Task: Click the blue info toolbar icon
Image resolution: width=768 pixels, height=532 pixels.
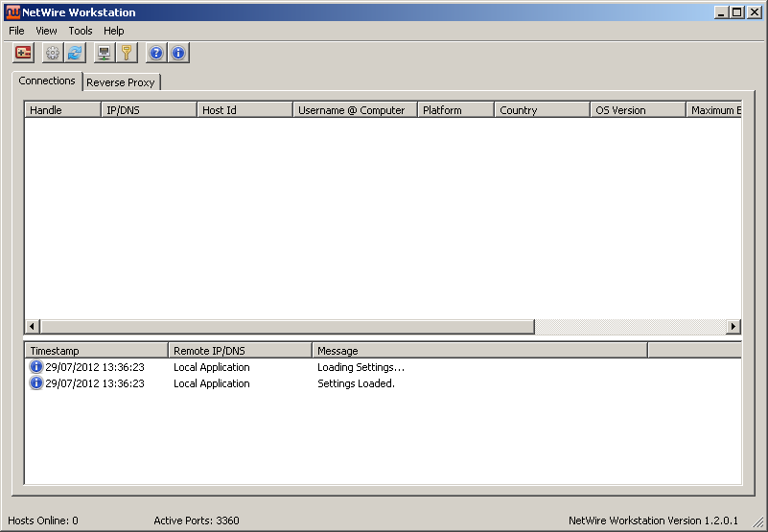Action: pos(178,53)
